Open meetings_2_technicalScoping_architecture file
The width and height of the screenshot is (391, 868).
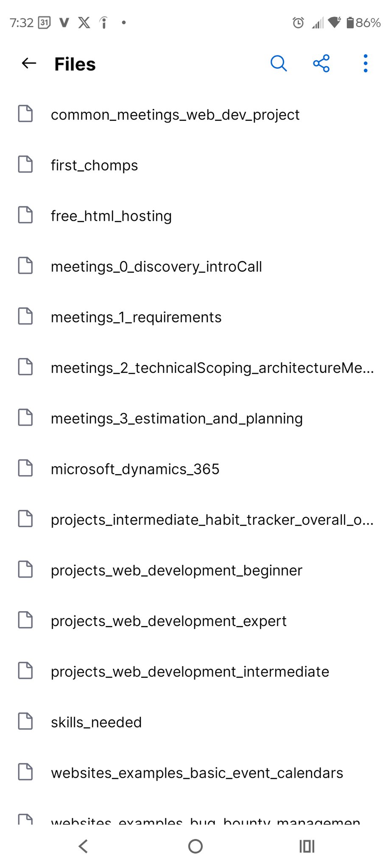pos(212,368)
